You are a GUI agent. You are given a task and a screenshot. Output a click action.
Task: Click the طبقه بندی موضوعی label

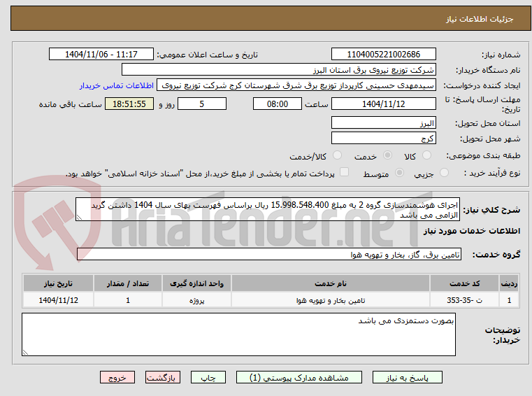[483, 155]
